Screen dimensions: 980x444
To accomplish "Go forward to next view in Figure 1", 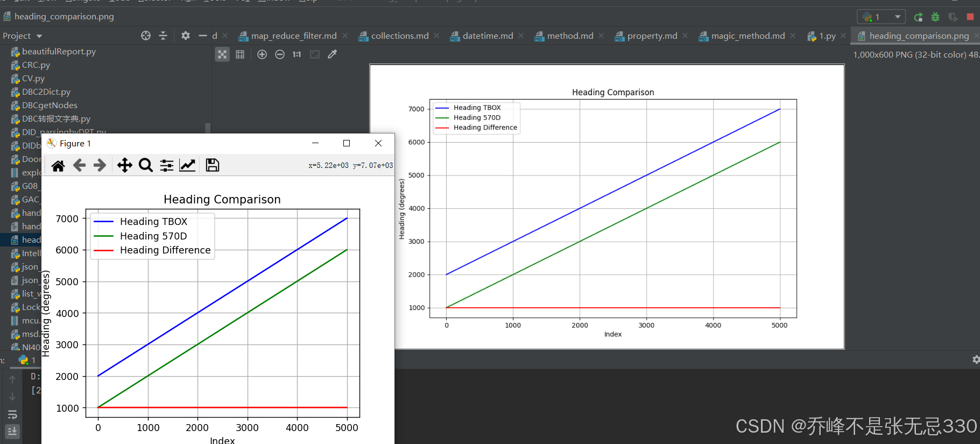I will click(100, 165).
